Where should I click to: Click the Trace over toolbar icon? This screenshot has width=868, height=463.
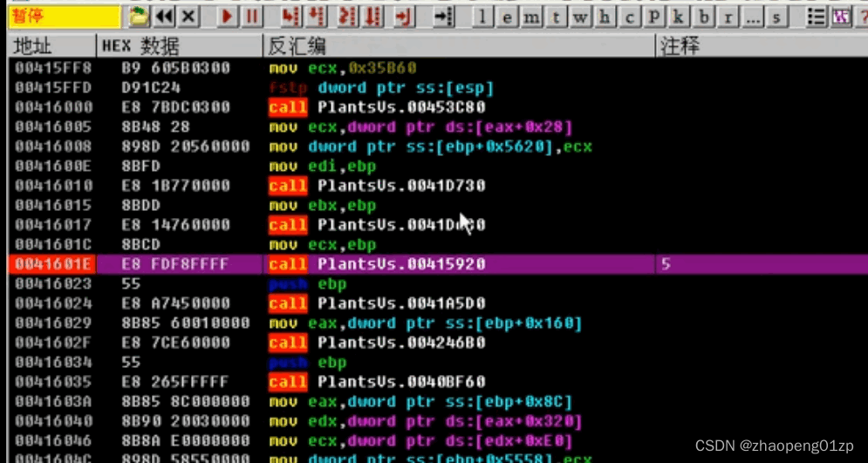(x=374, y=17)
